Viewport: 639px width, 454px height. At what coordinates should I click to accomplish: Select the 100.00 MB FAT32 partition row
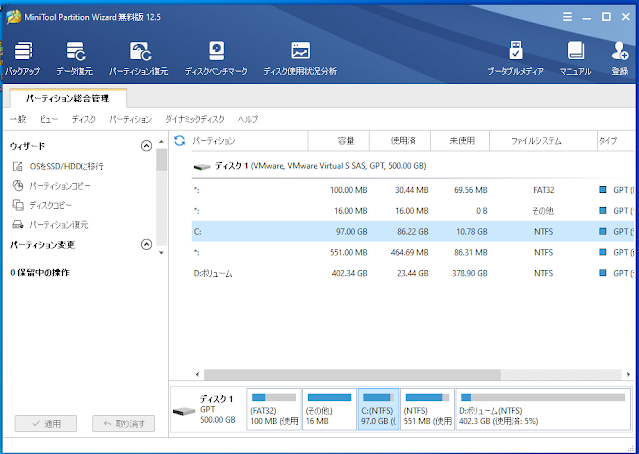click(x=413, y=190)
